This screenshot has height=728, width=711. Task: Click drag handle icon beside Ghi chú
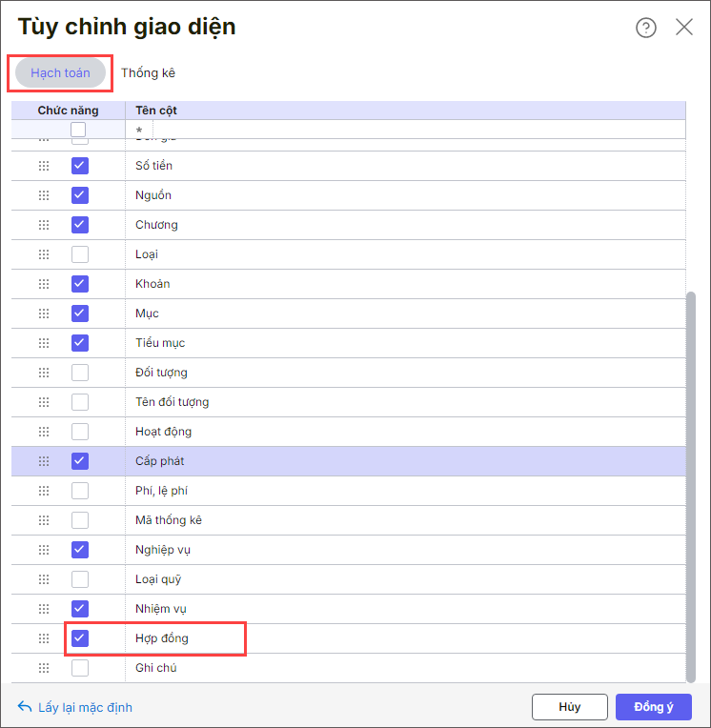pos(43,668)
